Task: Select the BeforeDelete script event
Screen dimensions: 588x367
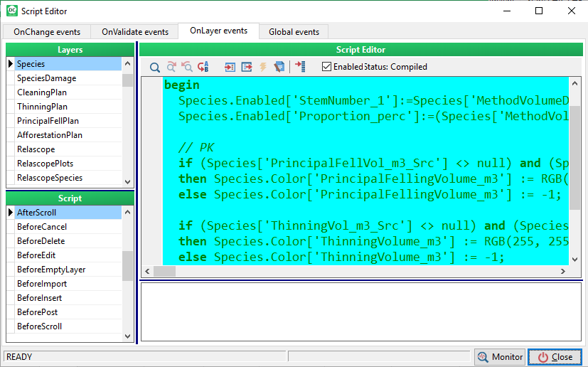Action: (x=40, y=241)
